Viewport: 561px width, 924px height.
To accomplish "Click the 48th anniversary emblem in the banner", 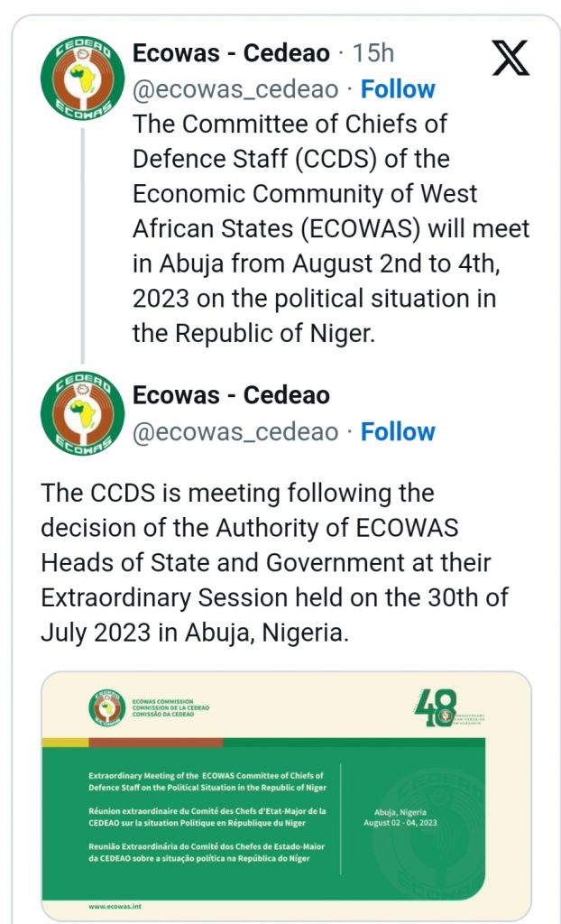I will click(x=438, y=707).
